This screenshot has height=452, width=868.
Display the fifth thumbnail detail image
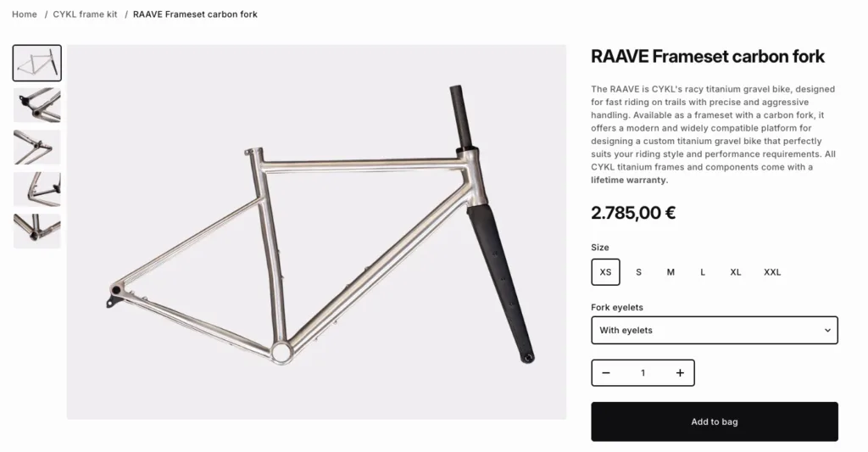click(x=37, y=231)
